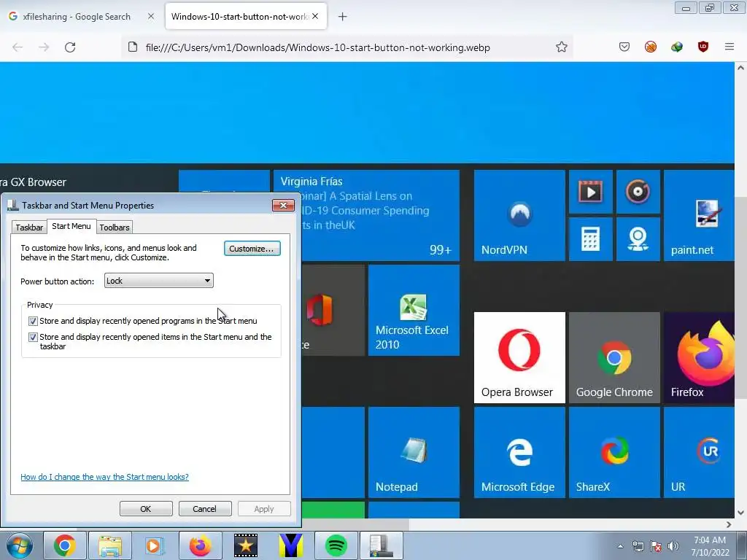Image resolution: width=747 pixels, height=560 pixels.
Task: Switch to the Taskbar tab
Action: point(29,227)
